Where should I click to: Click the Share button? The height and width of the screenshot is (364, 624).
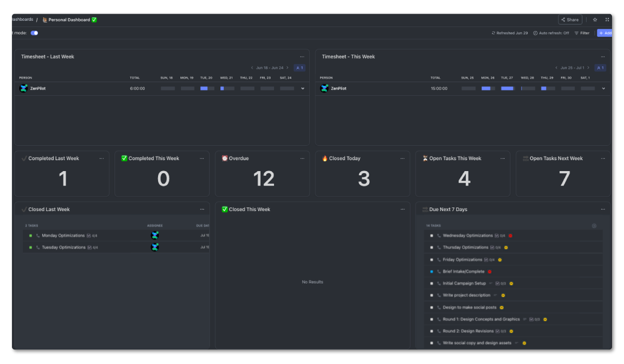570,19
